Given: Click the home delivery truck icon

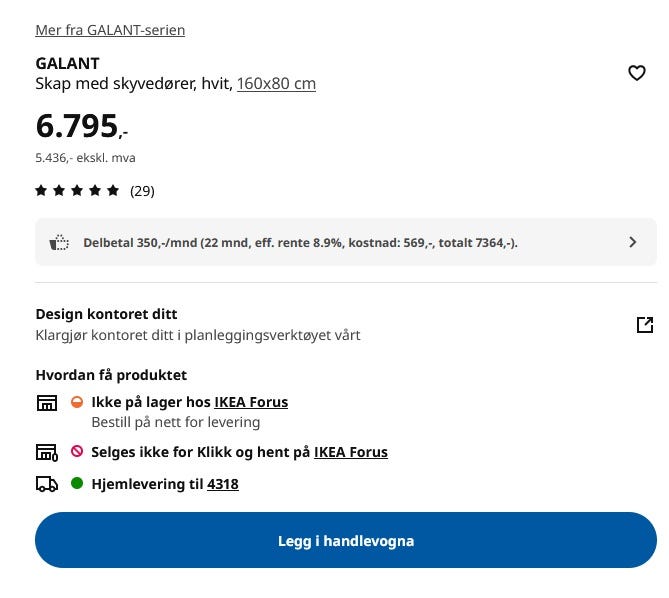Looking at the screenshot, I should (47, 484).
